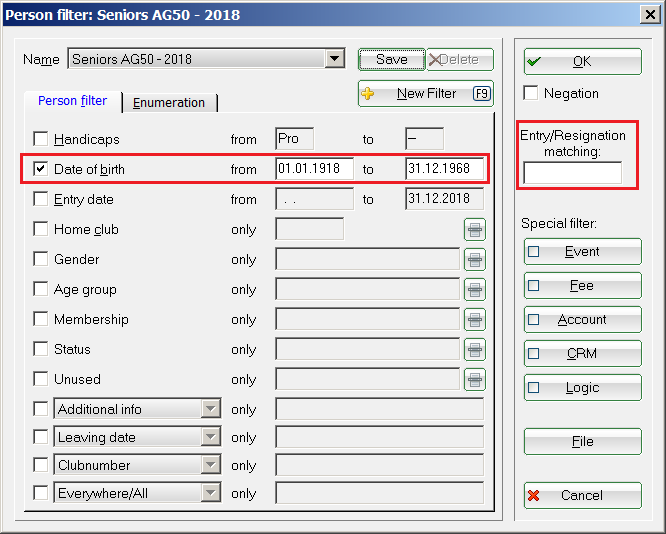Open the Unused row list icon
The image size is (666, 534).
click(x=474, y=380)
